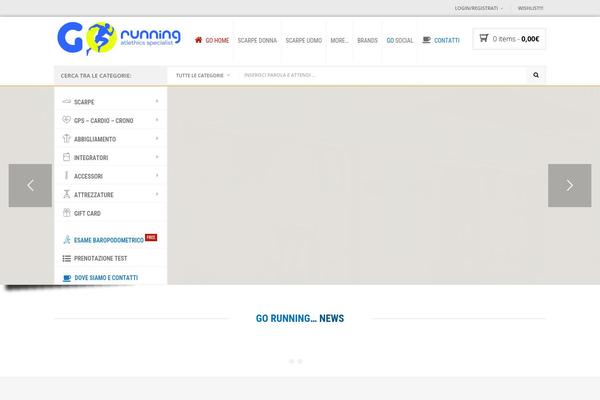The width and height of the screenshot is (600, 400).
Task: Click the Go Running... News heading
Action: tap(300, 318)
